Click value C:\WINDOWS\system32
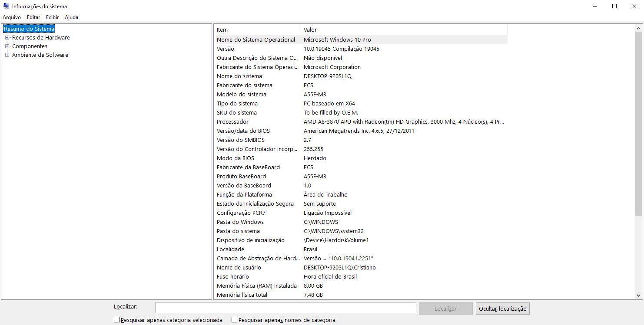 click(334, 231)
